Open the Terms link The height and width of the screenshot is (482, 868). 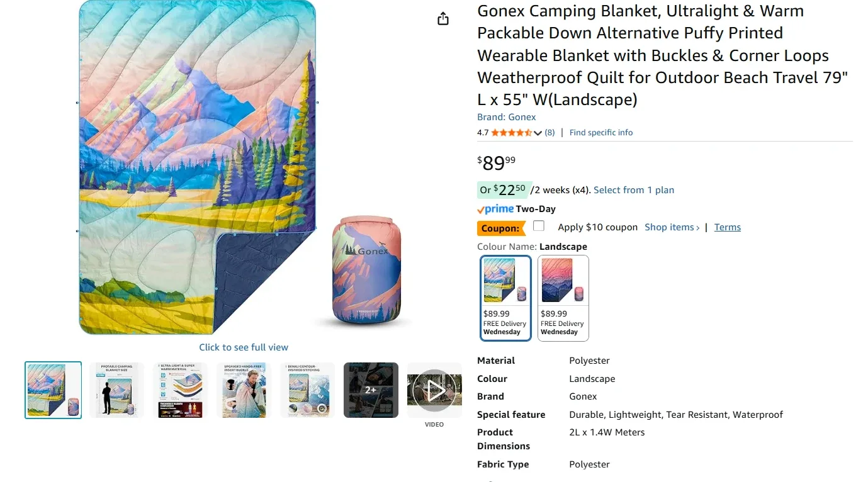[727, 227]
